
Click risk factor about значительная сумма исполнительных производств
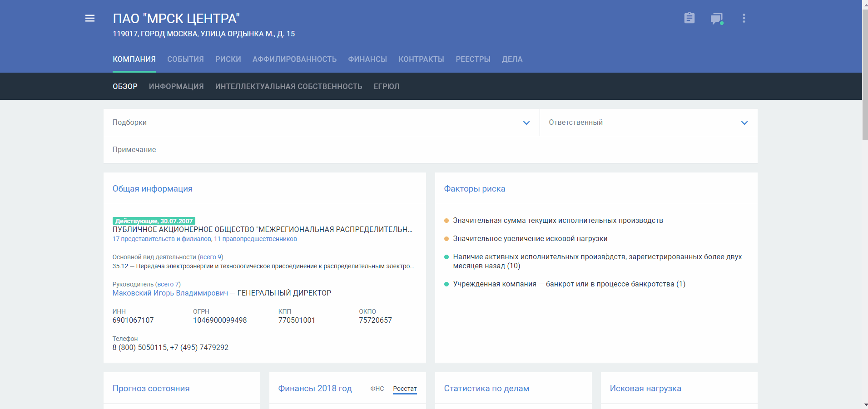558,221
